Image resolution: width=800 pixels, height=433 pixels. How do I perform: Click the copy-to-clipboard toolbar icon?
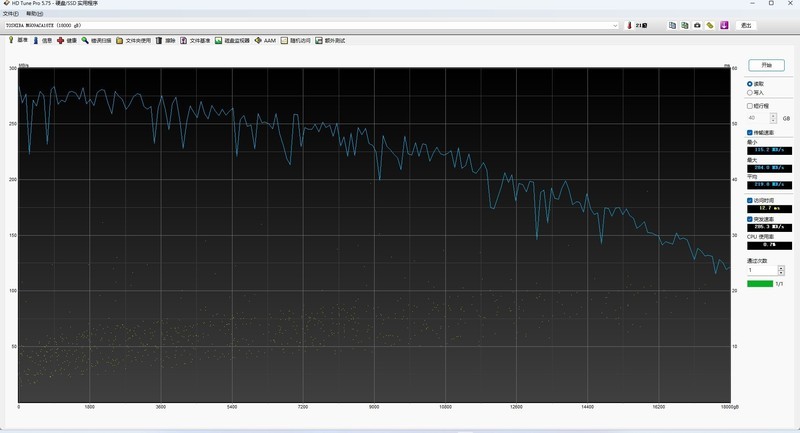coord(672,25)
